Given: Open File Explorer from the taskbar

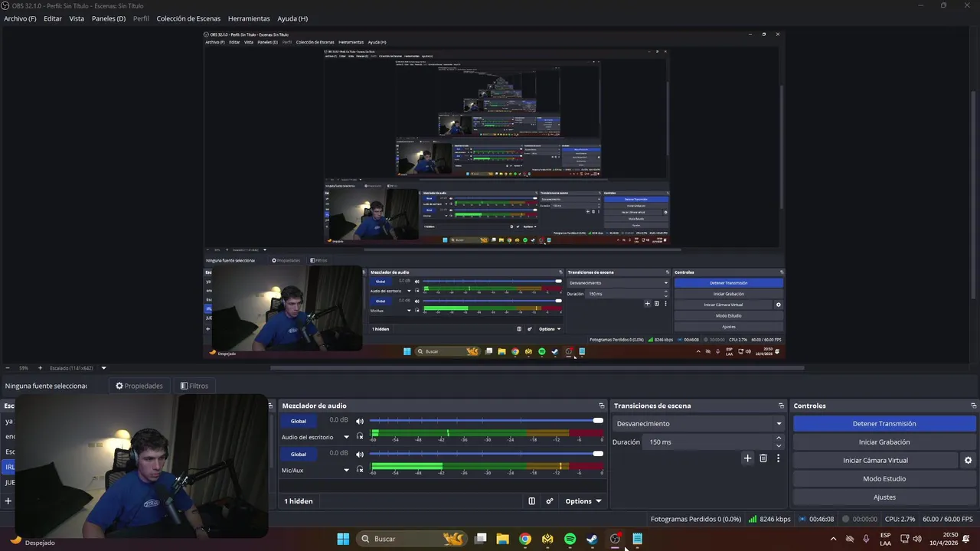Looking at the screenshot, I should 502,539.
